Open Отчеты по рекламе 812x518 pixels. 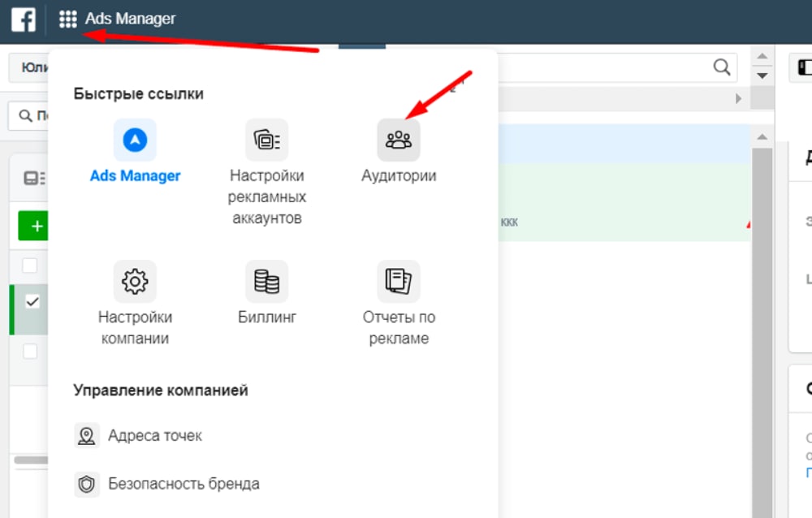pyautogui.click(x=399, y=281)
